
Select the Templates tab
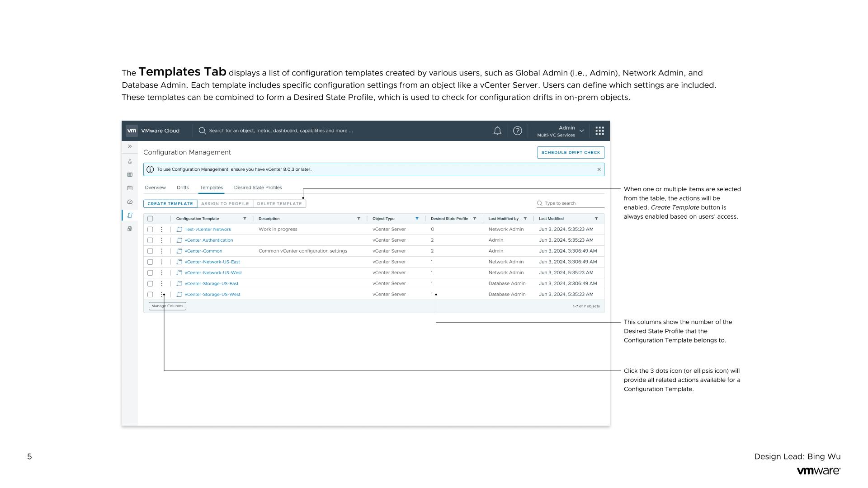coord(211,188)
